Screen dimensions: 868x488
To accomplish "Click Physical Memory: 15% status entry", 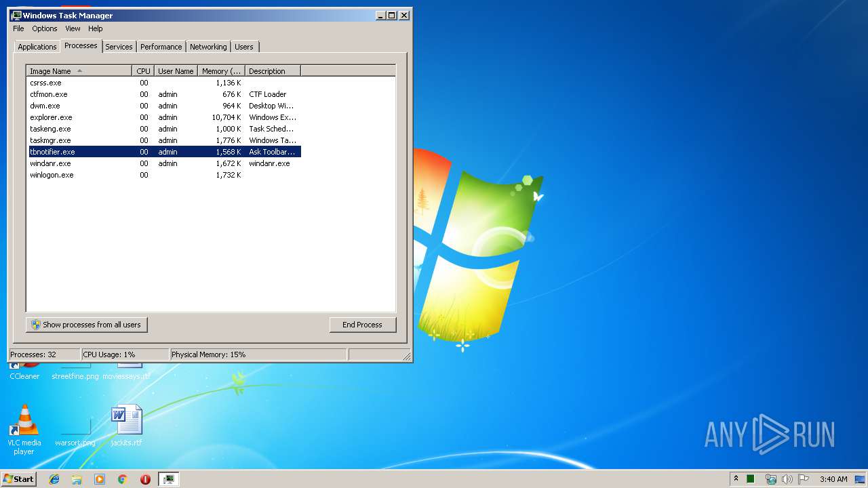I will point(258,354).
